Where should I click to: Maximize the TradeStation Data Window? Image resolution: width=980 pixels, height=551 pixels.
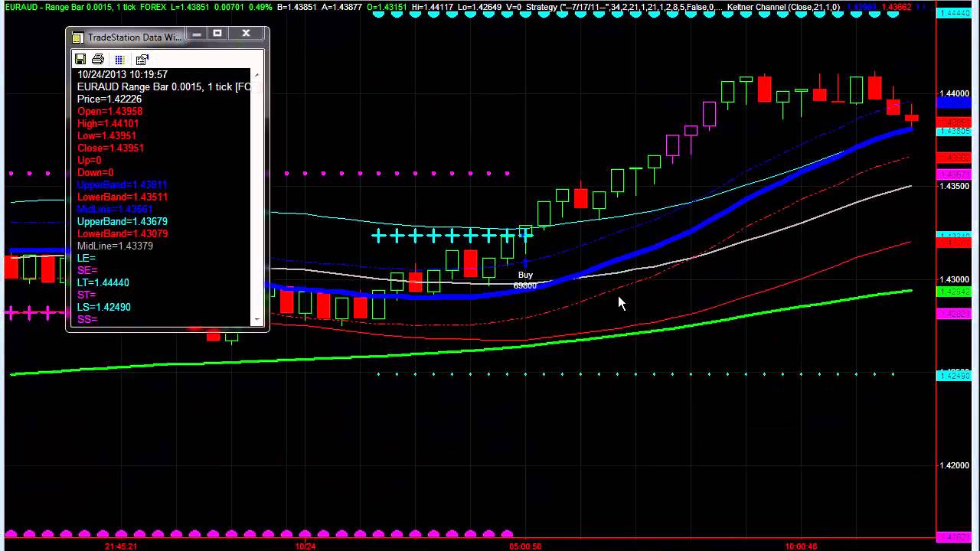[x=217, y=34]
